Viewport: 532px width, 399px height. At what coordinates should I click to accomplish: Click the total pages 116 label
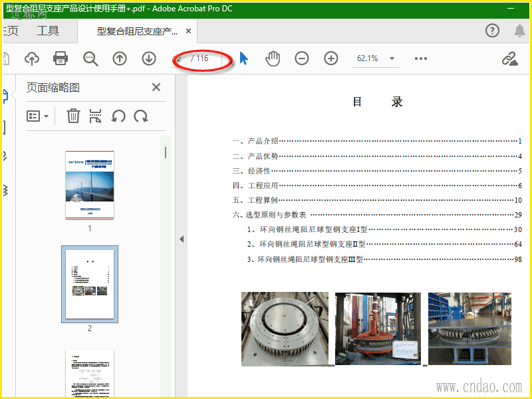pyautogui.click(x=199, y=59)
